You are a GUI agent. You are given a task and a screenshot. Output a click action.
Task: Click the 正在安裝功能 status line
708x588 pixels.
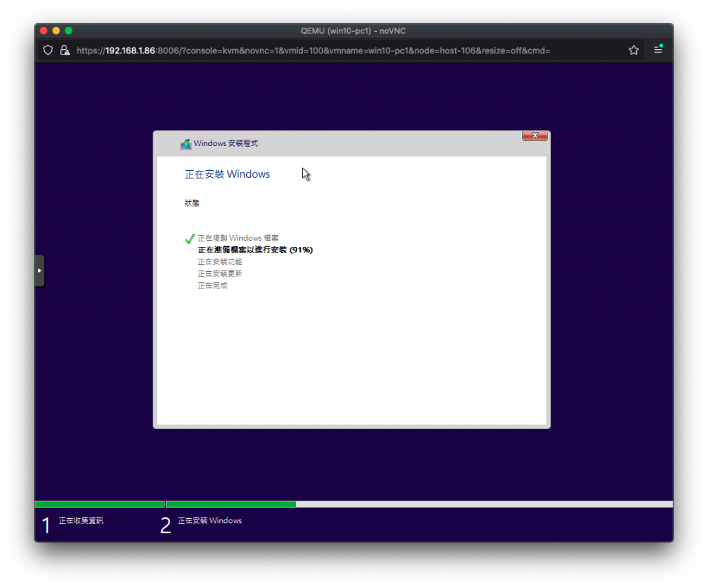[x=220, y=261]
